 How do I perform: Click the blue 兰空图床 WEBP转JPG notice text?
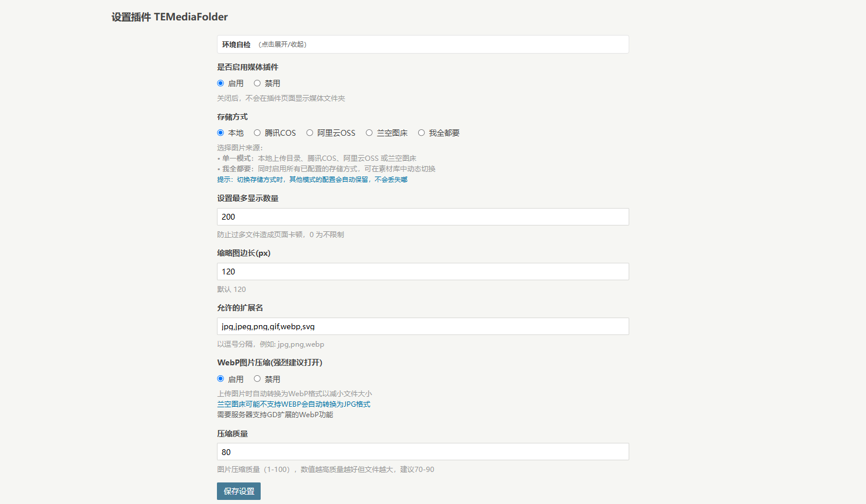(293, 404)
